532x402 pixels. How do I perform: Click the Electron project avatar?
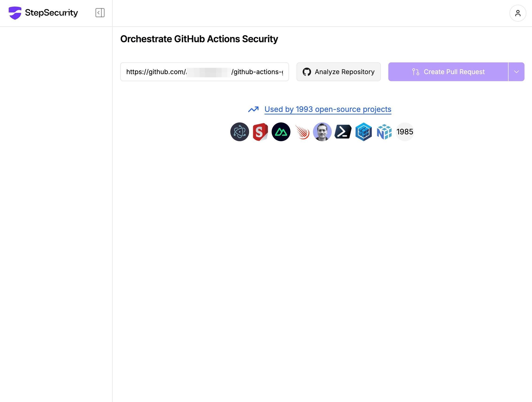coord(239,132)
